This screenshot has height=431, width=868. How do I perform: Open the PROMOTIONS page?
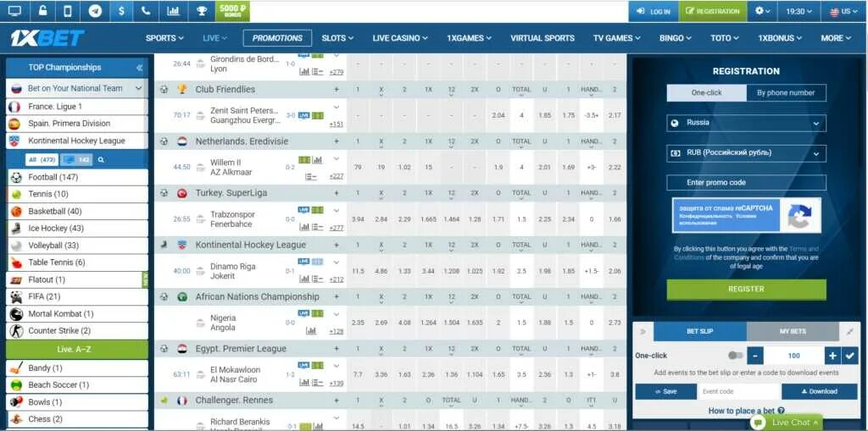click(277, 38)
